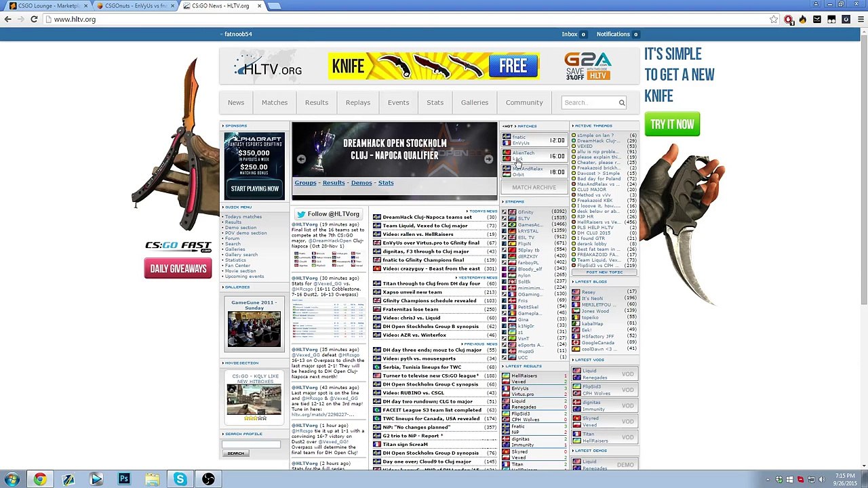Go to next slide in the banner

(x=488, y=159)
